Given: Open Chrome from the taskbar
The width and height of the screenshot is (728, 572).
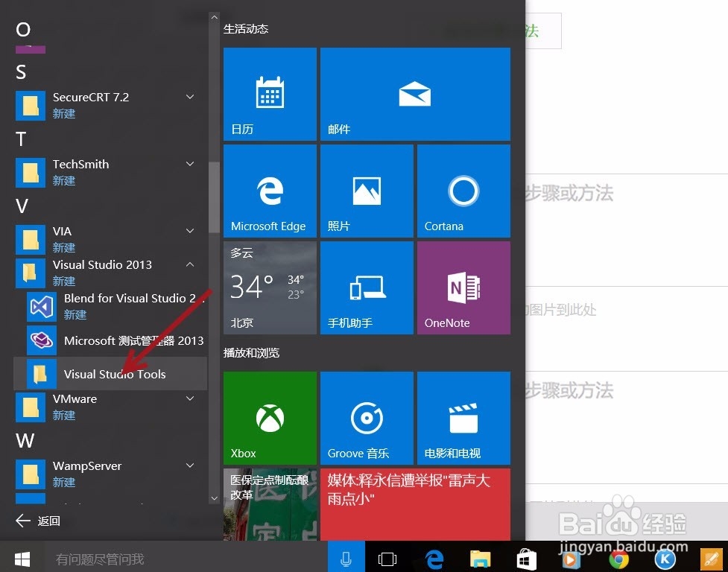Looking at the screenshot, I should tap(619, 559).
